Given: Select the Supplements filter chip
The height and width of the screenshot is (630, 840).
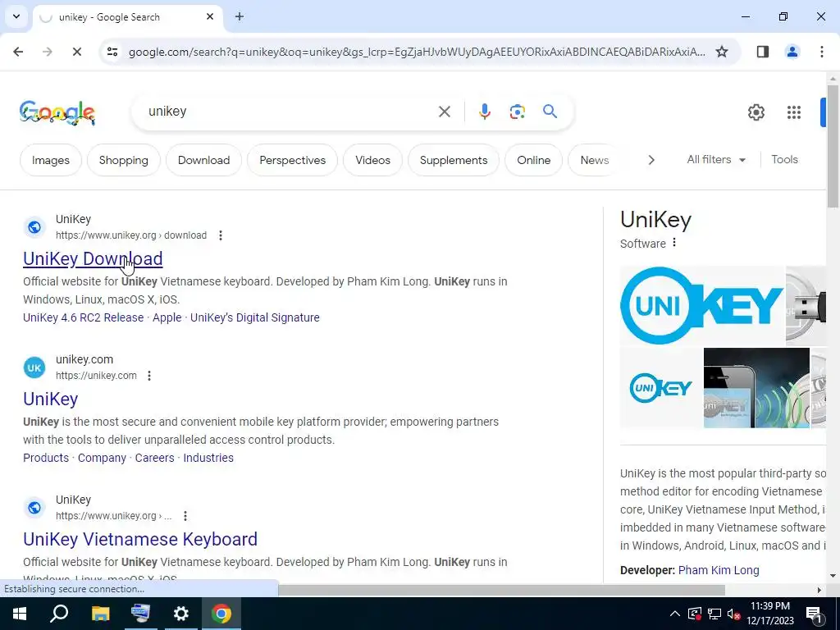Looking at the screenshot, I should [454, 160].
